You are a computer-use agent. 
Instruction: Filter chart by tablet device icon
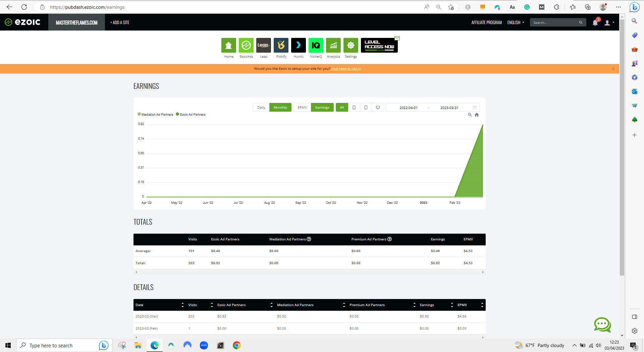click(366, 107)
